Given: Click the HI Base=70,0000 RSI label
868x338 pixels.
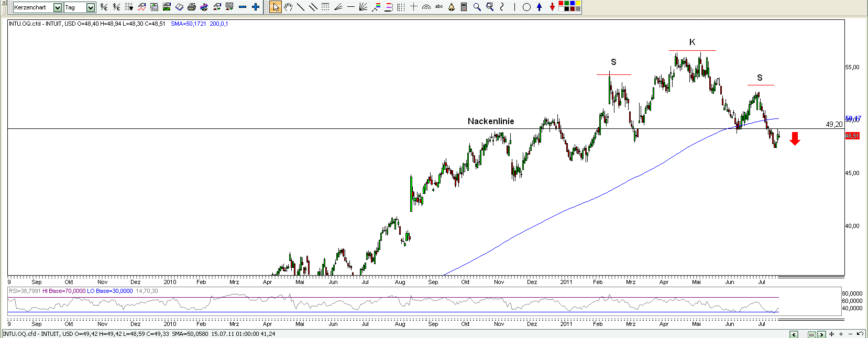Looking at the screenshot, I should 64,291.
